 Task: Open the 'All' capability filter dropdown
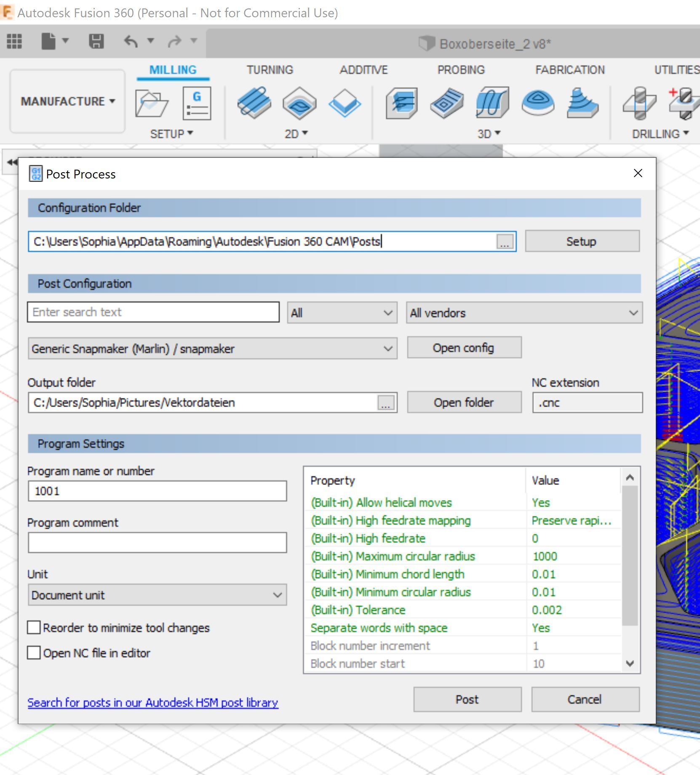342,313
